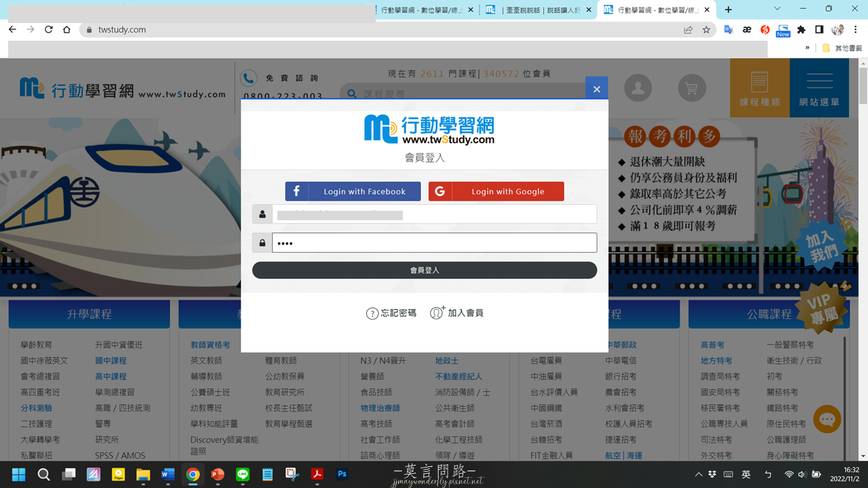The width and height of the screenshot is (868, 488).
Task: Close the active 行動學習網 tab
Action: [x=707, y=10]
